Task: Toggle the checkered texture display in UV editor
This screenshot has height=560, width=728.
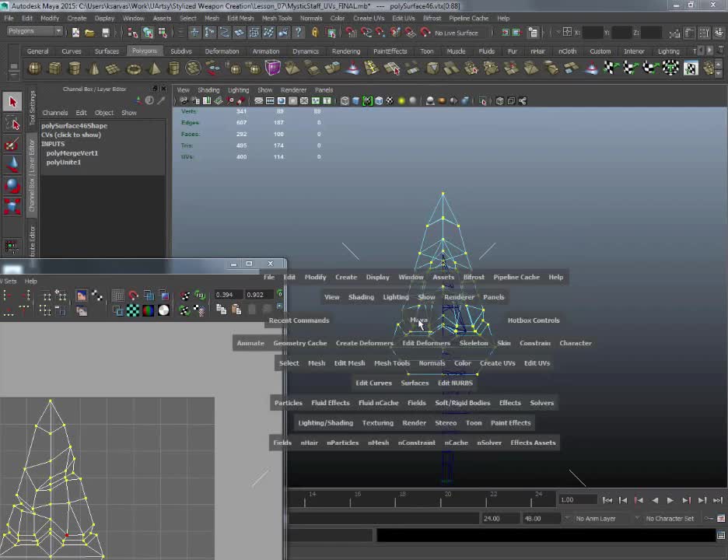Action: [x=133, y=310]
